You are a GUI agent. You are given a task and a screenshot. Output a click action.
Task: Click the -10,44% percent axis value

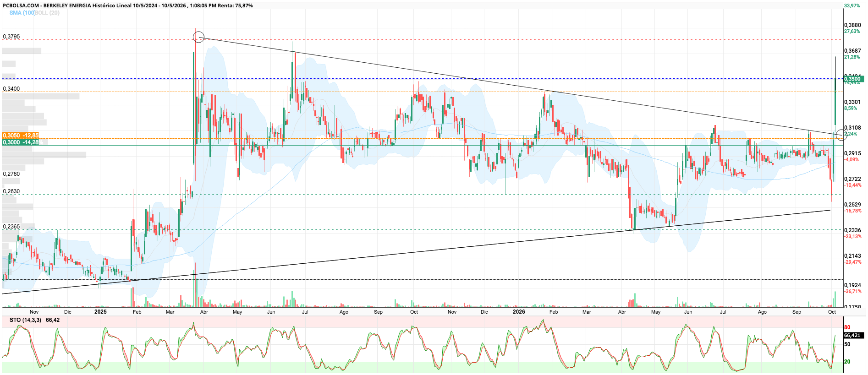(853, 185)
